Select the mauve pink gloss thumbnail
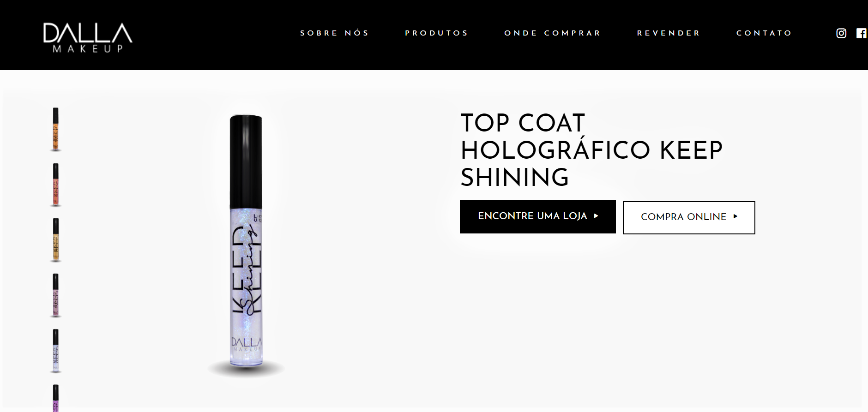The width and height of the screenshot is (868, 412). pyautogui.click(x=55, y=295)
